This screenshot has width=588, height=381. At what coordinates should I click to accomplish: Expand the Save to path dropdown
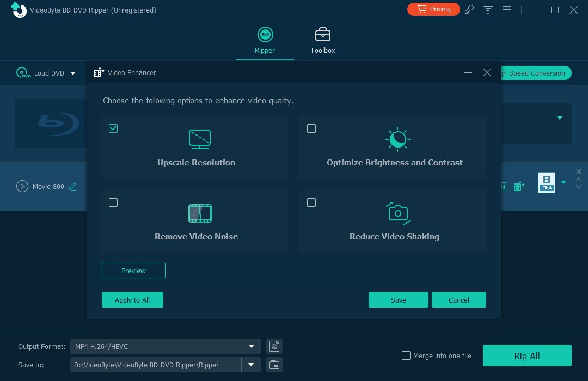click(x=250, y=365)
